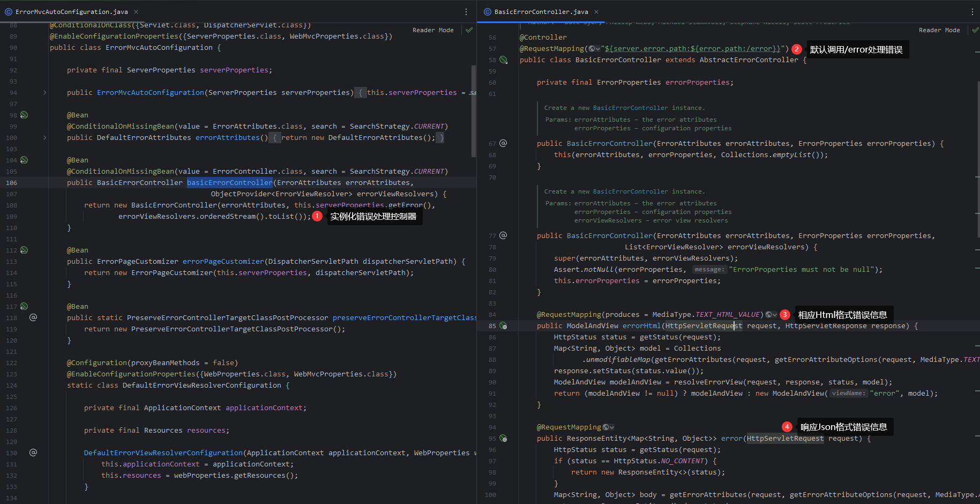Click the AbstractErrorController class name

[x=749, y=60]
